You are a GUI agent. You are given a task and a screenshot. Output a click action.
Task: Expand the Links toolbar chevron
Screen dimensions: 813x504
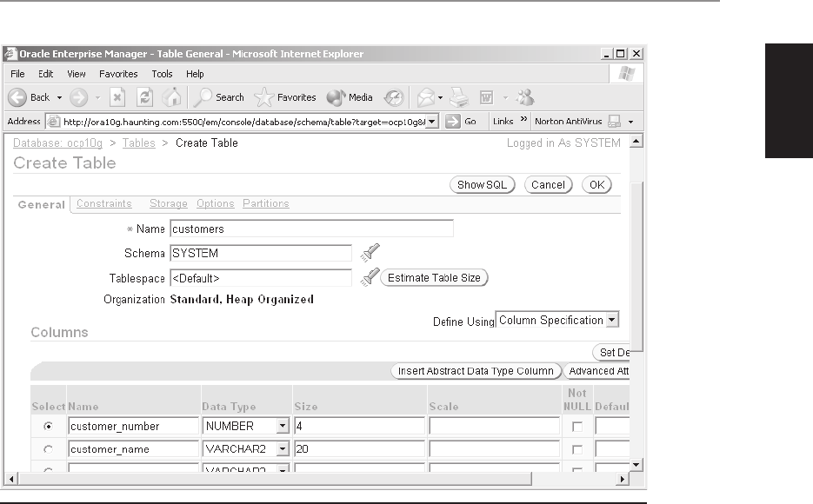[x=523, y=119]
